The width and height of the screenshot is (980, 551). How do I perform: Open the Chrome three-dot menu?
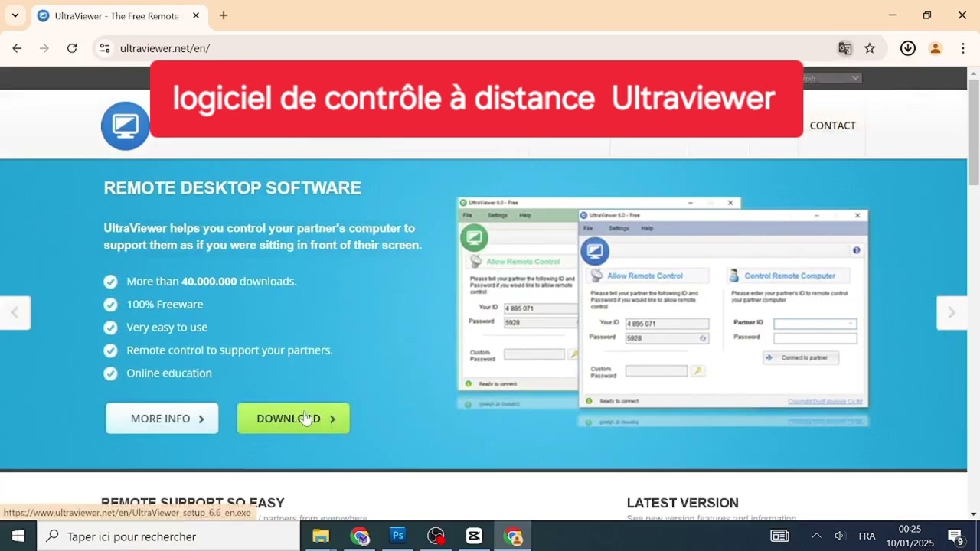tap(963, 48)
